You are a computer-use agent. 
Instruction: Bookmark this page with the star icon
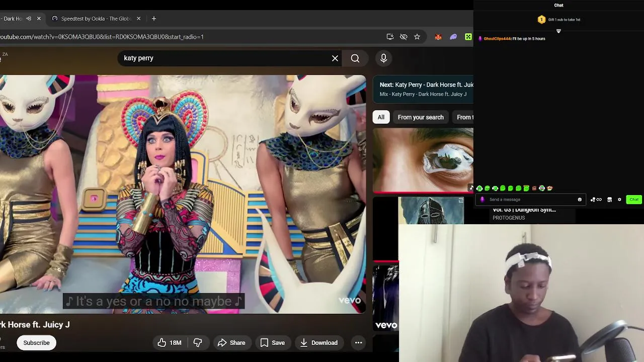pos(417,37)
